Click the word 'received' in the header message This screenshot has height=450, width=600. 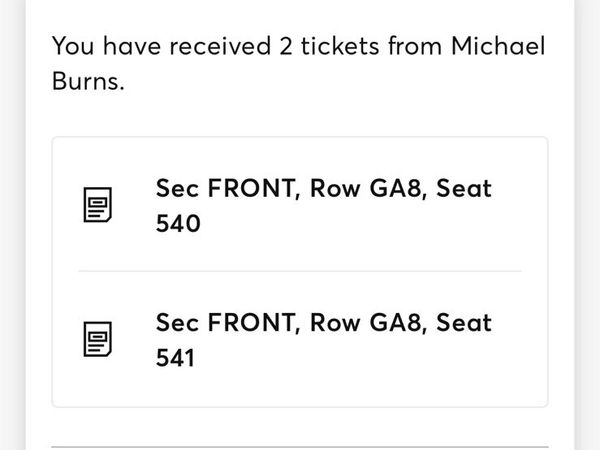pyautogui.click(x=220, y=46)
